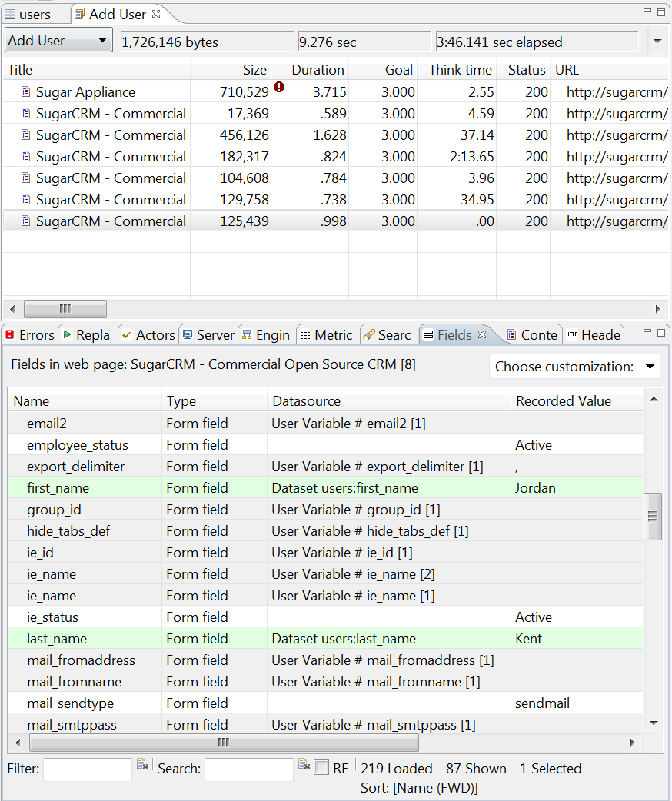Open the Replay view tab

tap(88, 334)
